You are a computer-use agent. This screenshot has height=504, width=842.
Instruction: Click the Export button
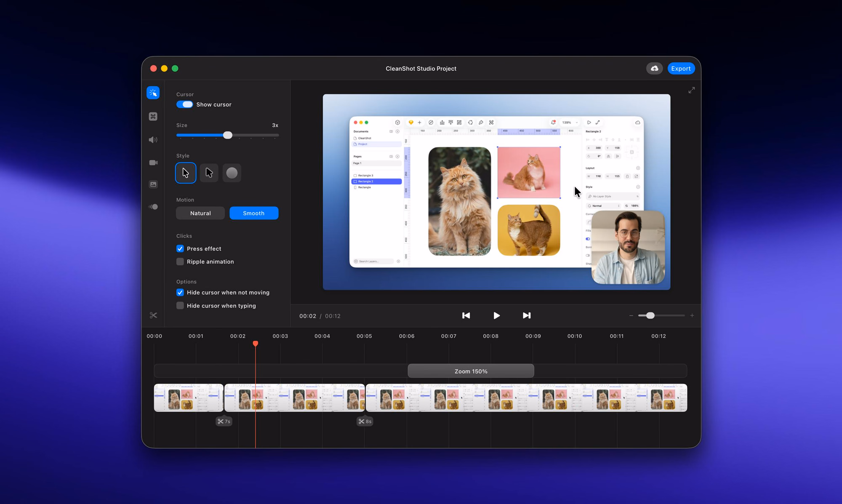(x=681, y=69)
